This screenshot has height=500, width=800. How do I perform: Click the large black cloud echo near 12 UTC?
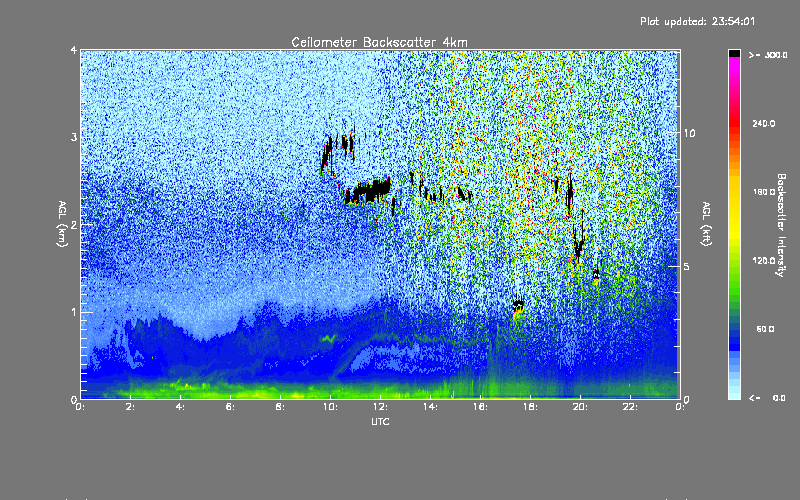368,191
